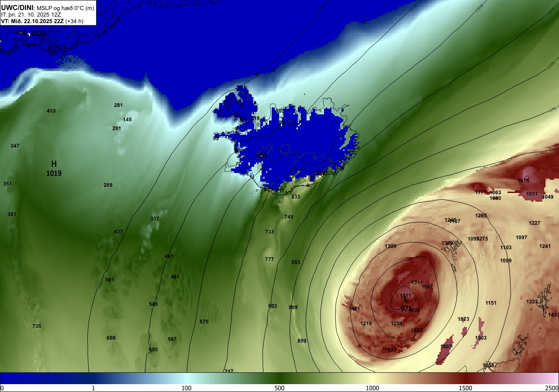Select the 777 height value

(269, 259)
